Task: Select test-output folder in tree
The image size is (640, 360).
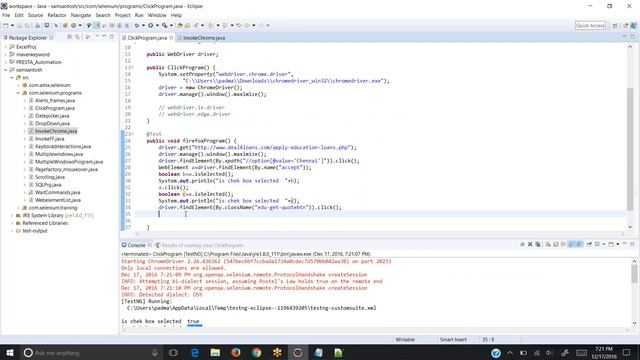Action: pyautogui.click(x=35, y=231)
